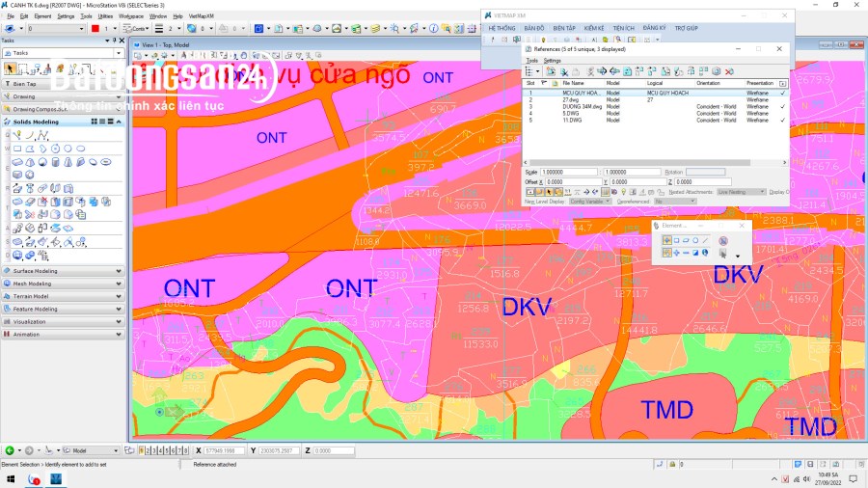Toggle display checkmark for 11.DWG row
This screenshot has height=488, width=868.
coord(782,120)
